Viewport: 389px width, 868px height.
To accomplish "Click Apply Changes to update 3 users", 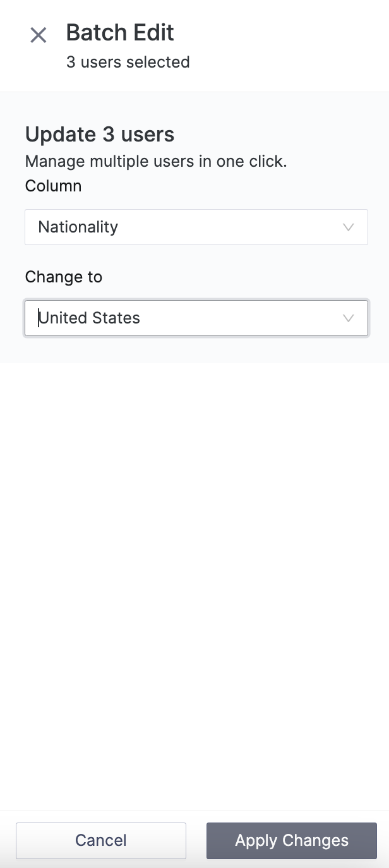I will 291,840.
